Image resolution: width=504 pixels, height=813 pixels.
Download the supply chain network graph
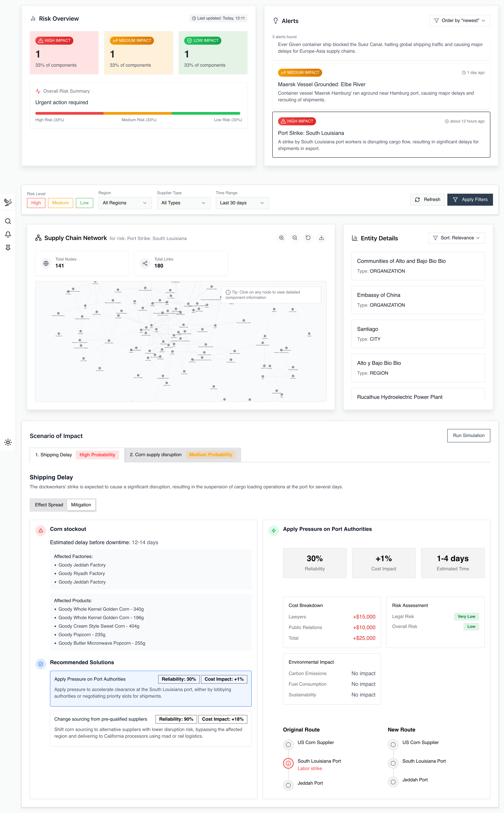(x=321, y=238)
